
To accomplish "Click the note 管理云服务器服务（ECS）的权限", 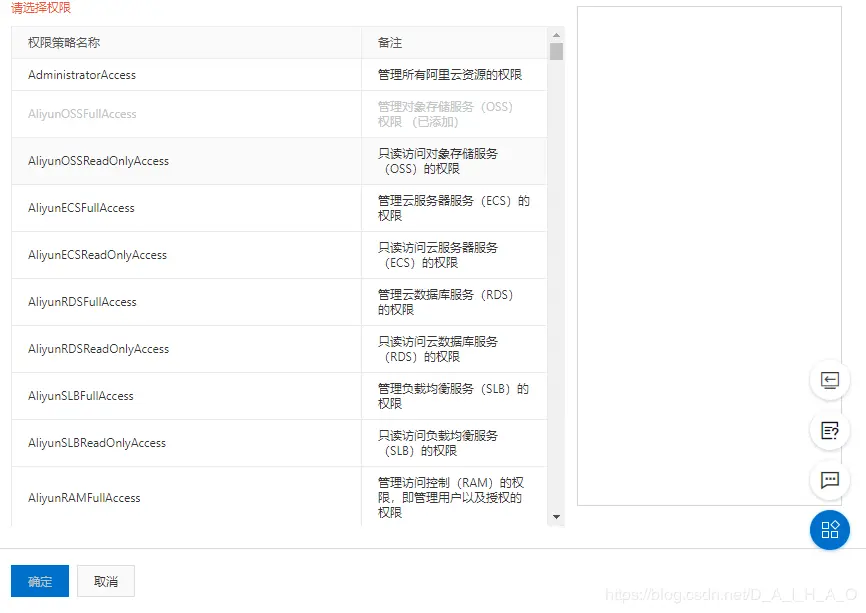I will click(x=453, y=208).
